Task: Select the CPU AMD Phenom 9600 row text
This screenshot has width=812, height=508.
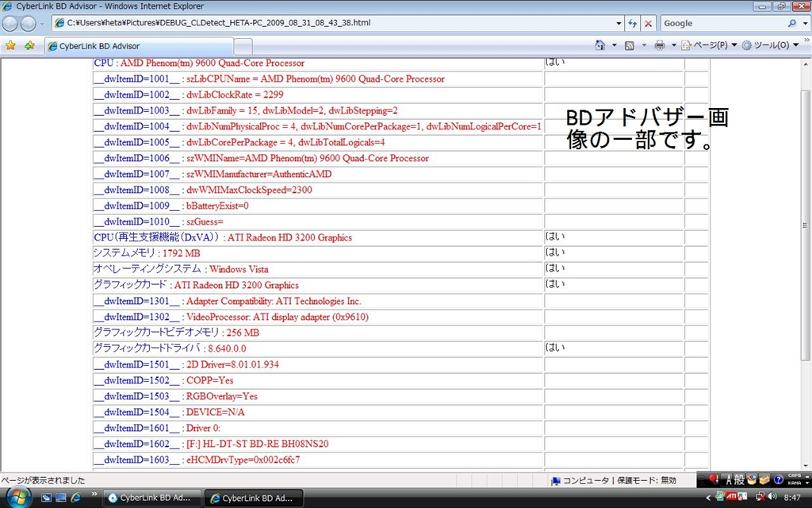Action: (x=199, y=63)
